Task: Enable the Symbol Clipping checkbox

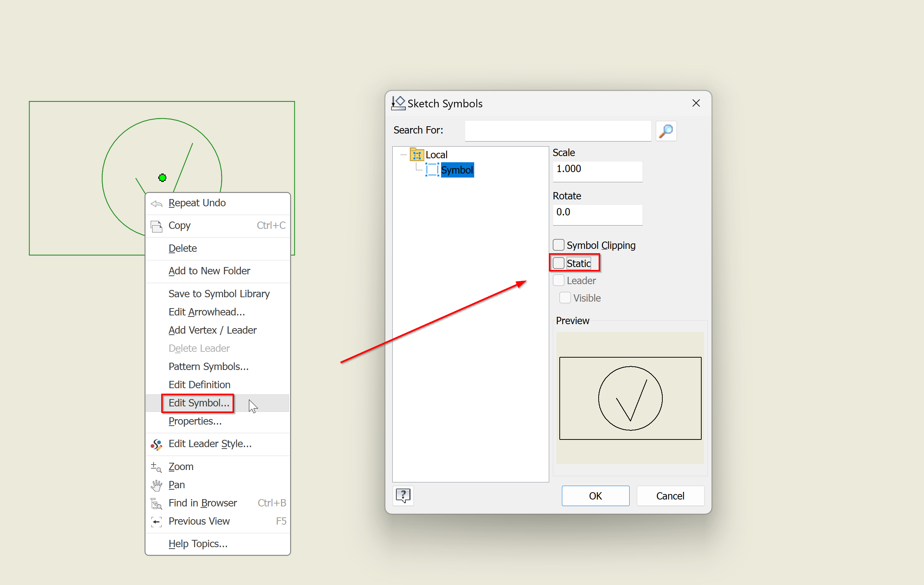Action: pos(558,245)
